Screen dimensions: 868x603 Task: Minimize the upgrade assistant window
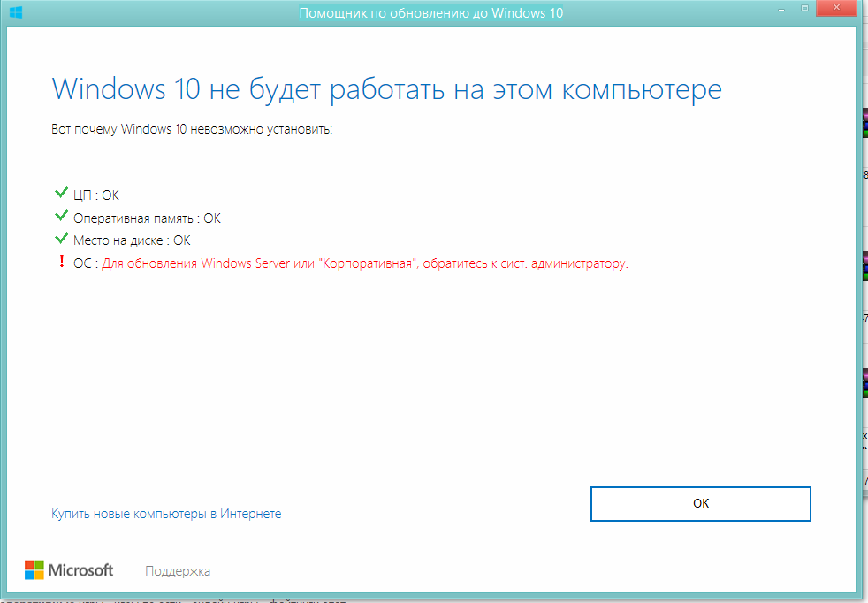pos(781,9)
